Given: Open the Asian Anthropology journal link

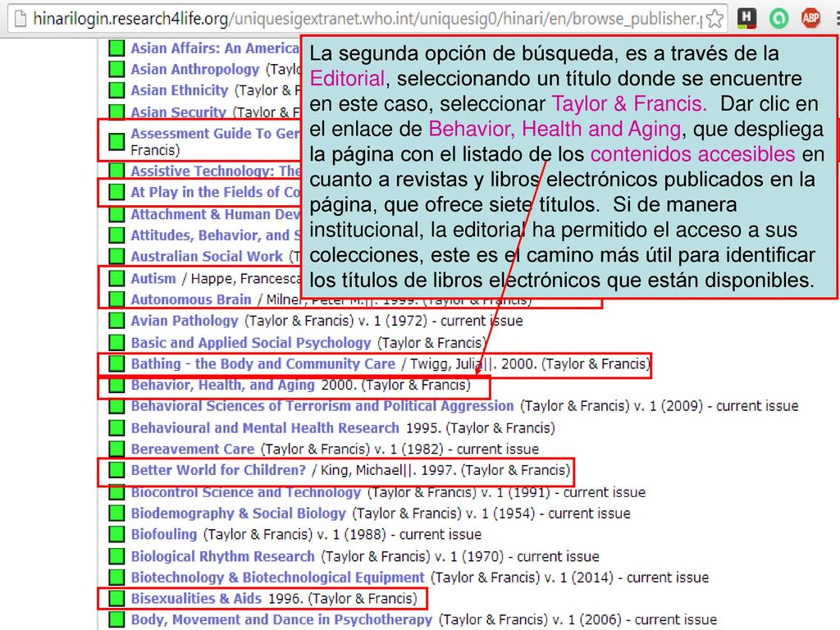Looking at the screenshot, I should [x=195, y=69].
